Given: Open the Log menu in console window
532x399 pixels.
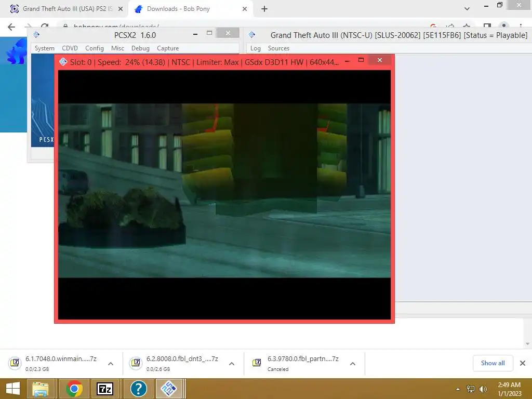Looking at the screenshot, I should 256,48.
